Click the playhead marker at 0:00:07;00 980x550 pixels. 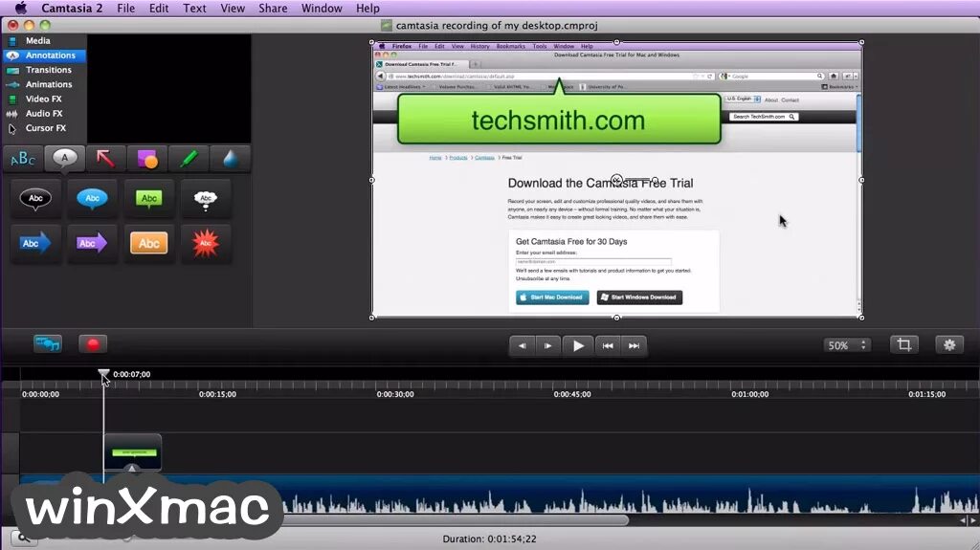pos(103,374)
